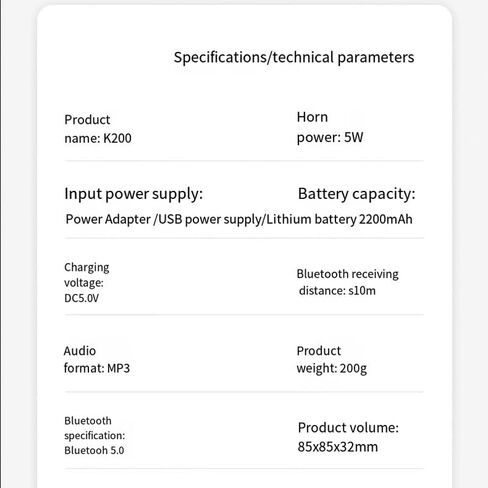The width and height of the screenshot is (488, 488).
Task: Click the K200 model name
Action: (117, 138)
